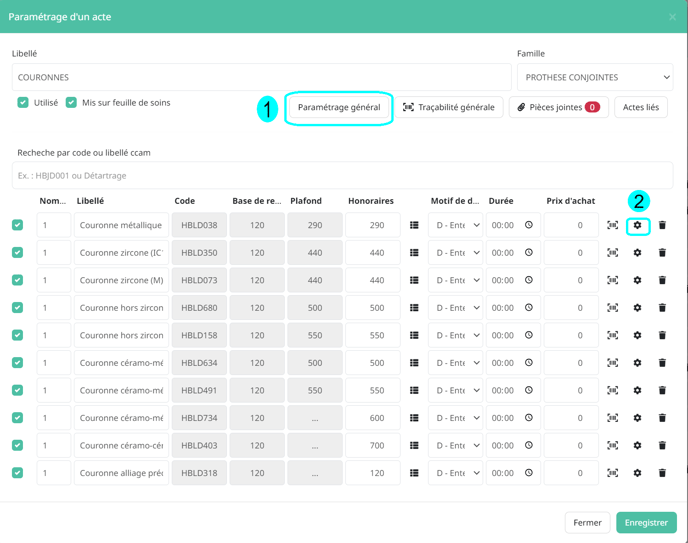688x543 pixels.
Task: Open Traçabilité générale
Action: pyautogui.click(x=449, y=107)
